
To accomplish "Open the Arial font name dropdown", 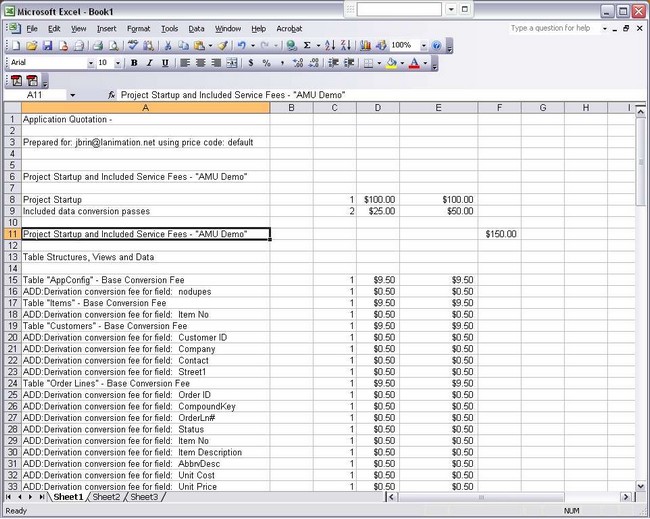I will click(x=89, y=63).
